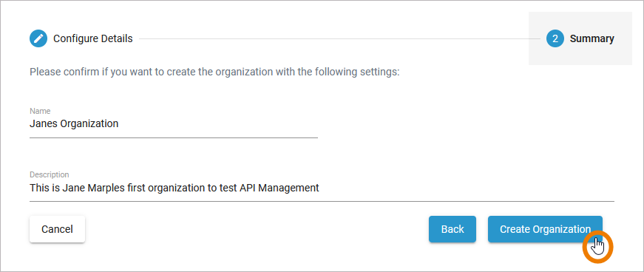Click the number 2 inside the step circle
644x272 pixels.
[x=555, y=38]
